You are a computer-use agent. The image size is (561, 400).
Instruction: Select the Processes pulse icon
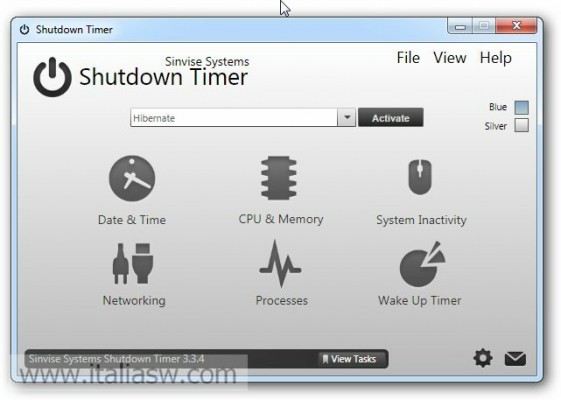280,264
